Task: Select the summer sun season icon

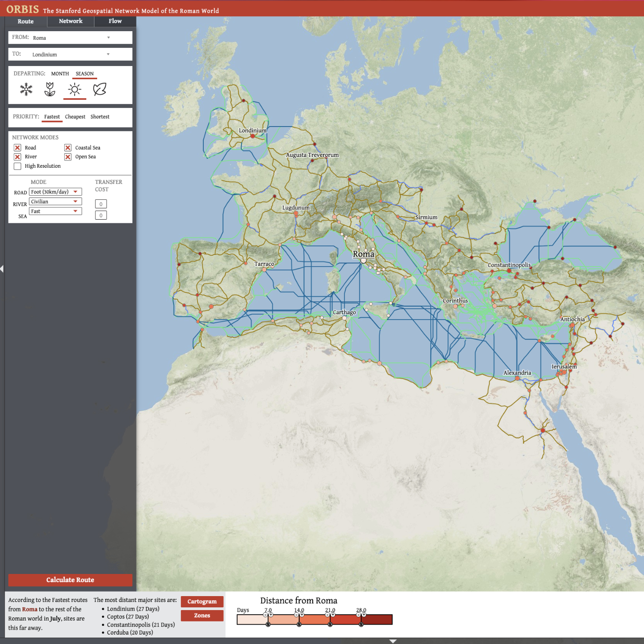Action: 75,89
